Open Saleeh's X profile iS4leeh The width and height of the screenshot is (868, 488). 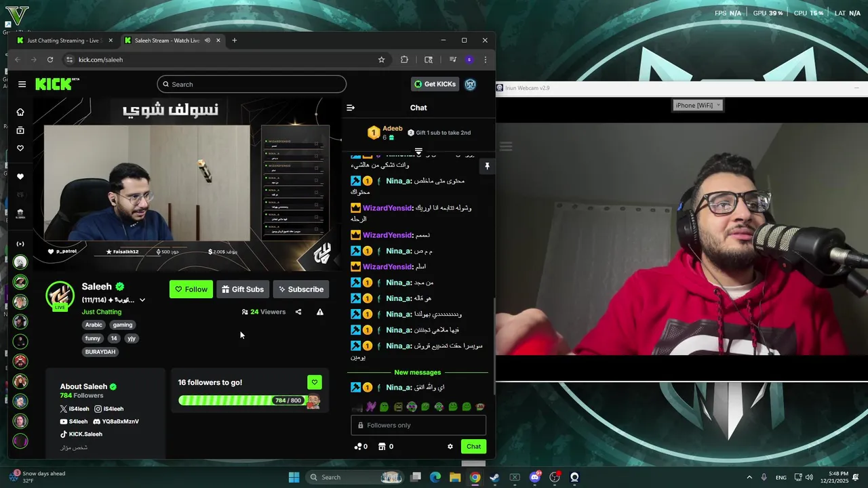(75, 409)
